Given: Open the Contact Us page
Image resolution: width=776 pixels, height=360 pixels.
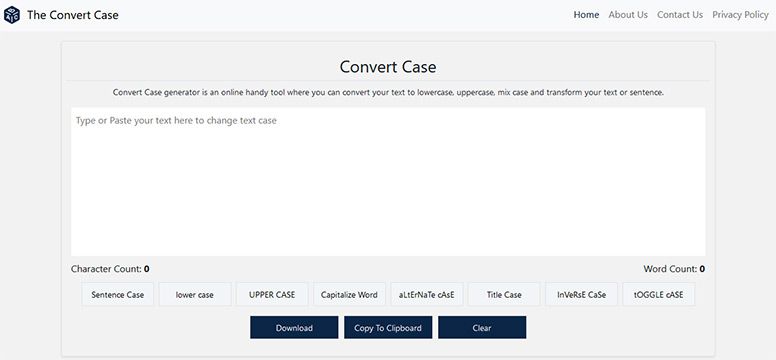Looking at the screenshot, I should (680, 15).
